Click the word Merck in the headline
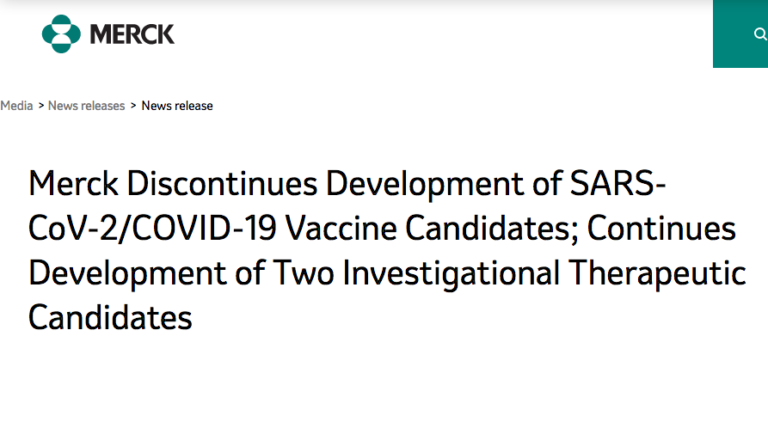Screen dimensions: 768x428 [73, 184]
